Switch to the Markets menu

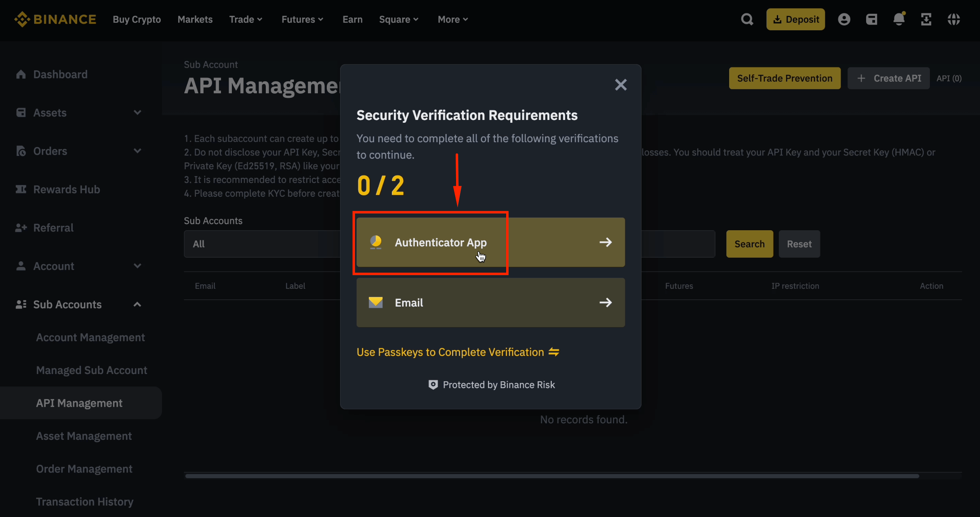tap(195, 19)
